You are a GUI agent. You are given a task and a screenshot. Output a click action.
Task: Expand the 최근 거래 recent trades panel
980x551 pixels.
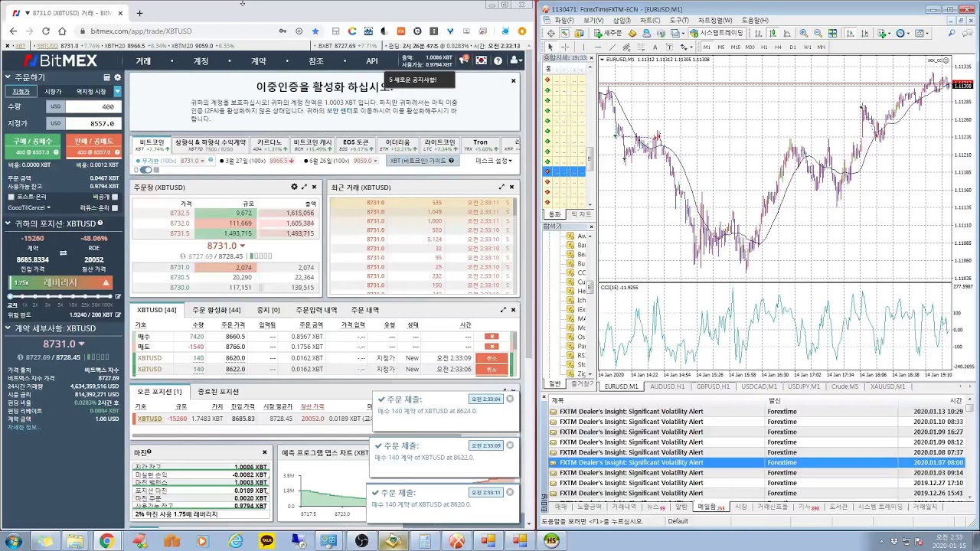pyautogui.click(x=502, y=187)
